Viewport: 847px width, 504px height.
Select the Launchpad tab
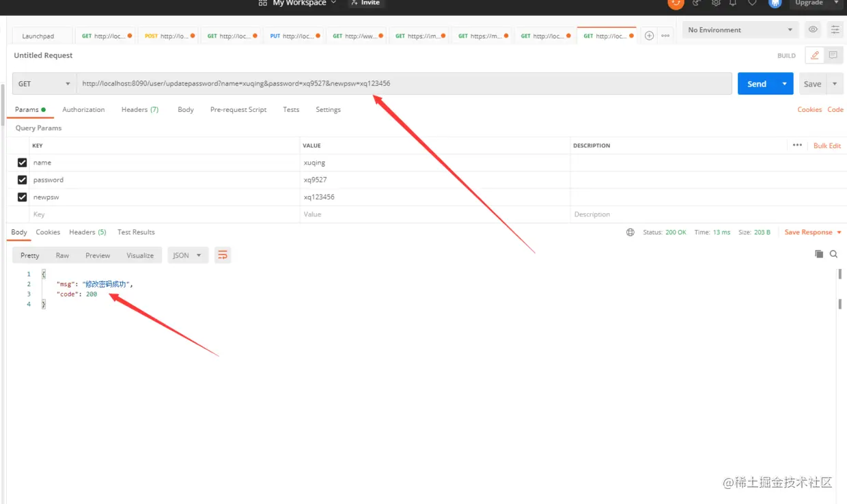tap(42, 36)
